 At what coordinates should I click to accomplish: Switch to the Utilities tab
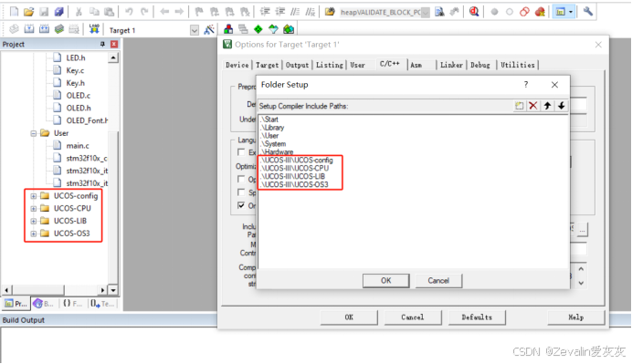[518, 65]
